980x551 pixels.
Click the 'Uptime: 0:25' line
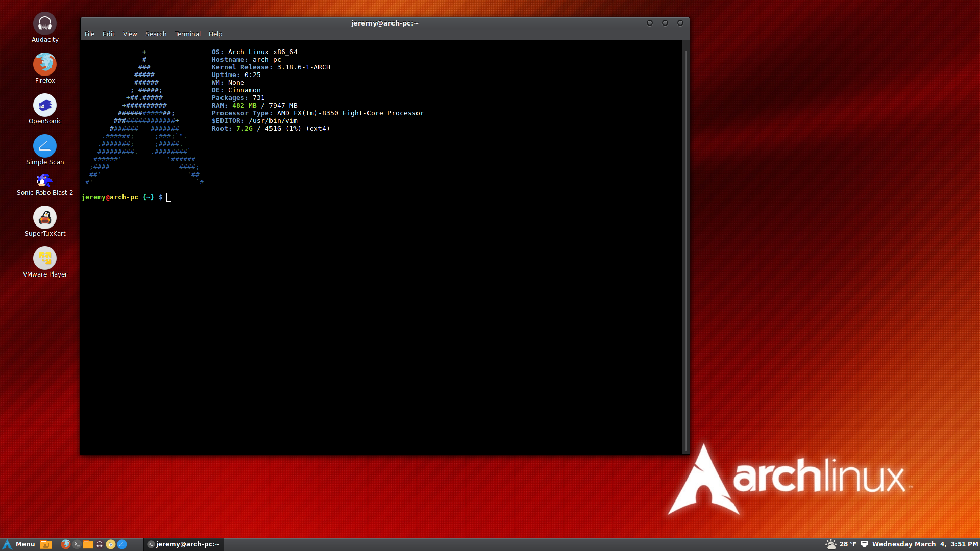[x=236, y=75]
